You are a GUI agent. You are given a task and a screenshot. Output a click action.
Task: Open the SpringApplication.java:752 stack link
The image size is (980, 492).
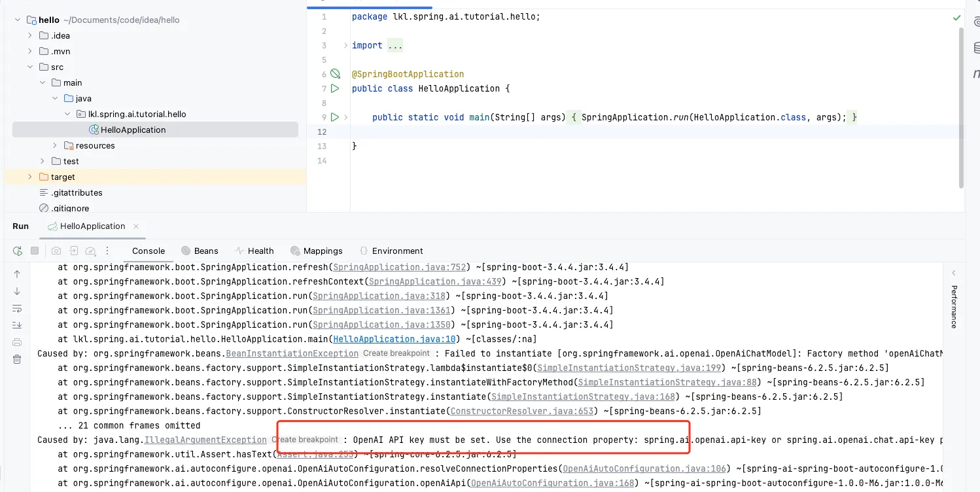pos(399,268)
